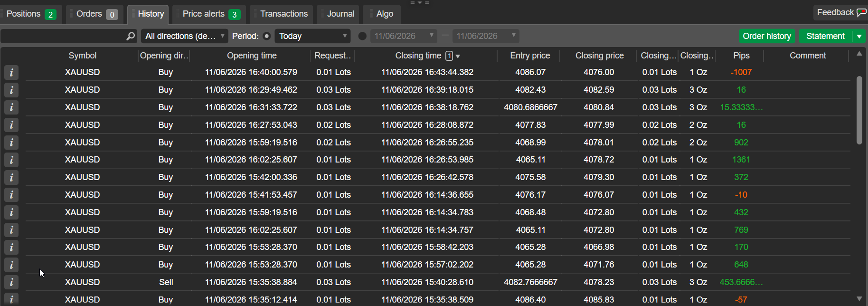
Task: Click the -1007 pips value
Action: (741, 72)
